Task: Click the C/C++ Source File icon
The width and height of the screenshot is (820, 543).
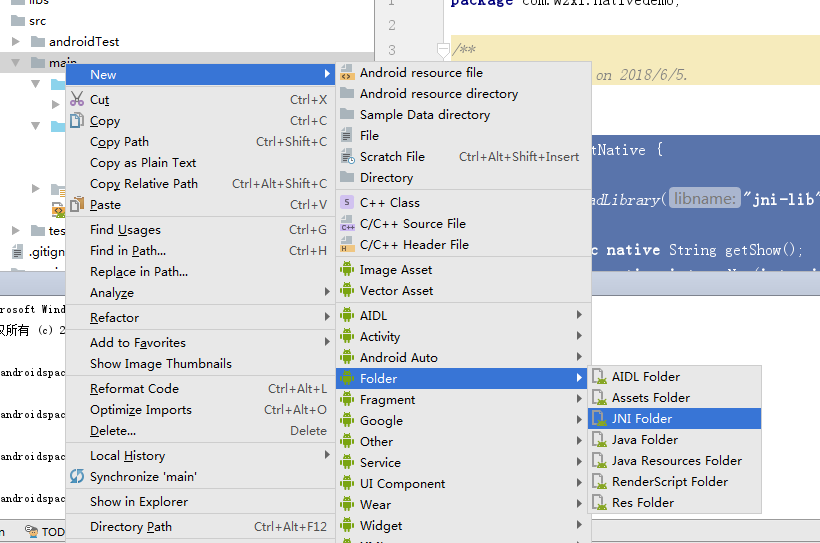Action: pos(347,223)
